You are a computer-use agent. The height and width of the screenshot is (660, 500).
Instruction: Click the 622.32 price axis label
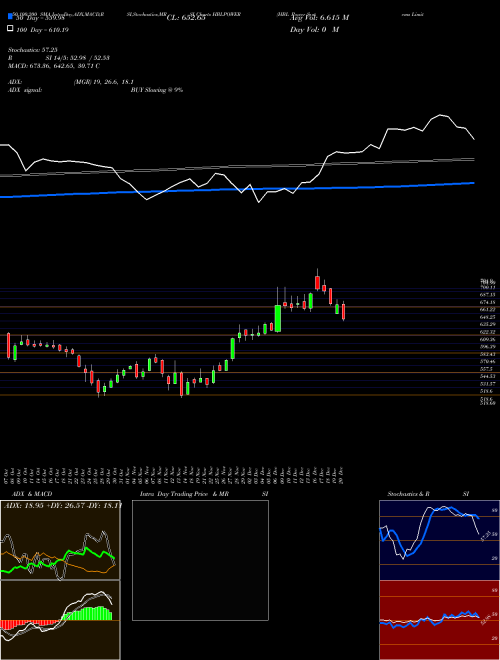[x=488, y=332]
